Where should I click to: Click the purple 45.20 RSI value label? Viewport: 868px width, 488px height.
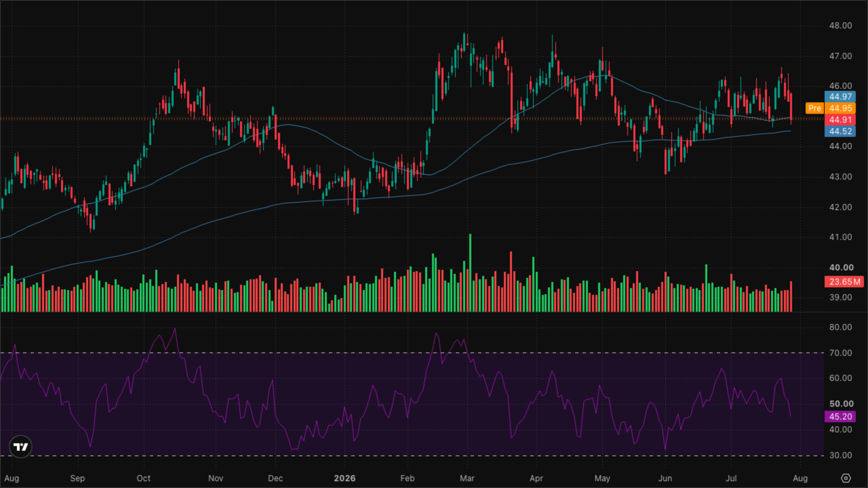tap(840, 416)
